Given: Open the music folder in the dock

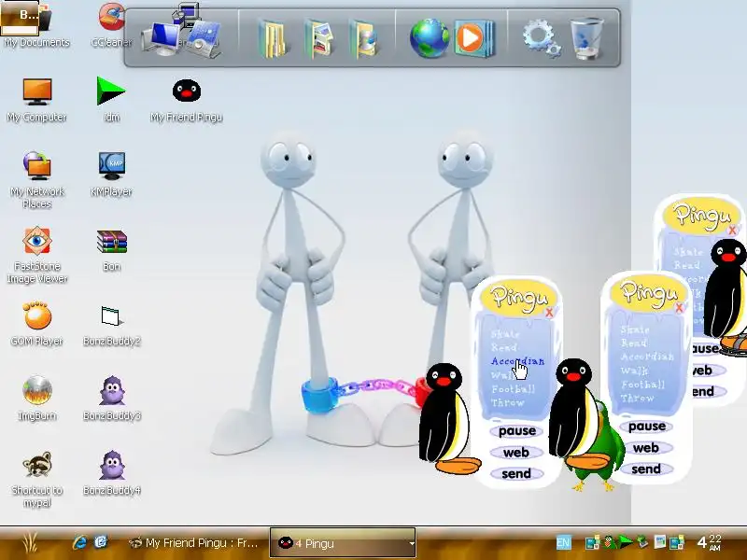Looking at the screenshot, I should (363, 39).
